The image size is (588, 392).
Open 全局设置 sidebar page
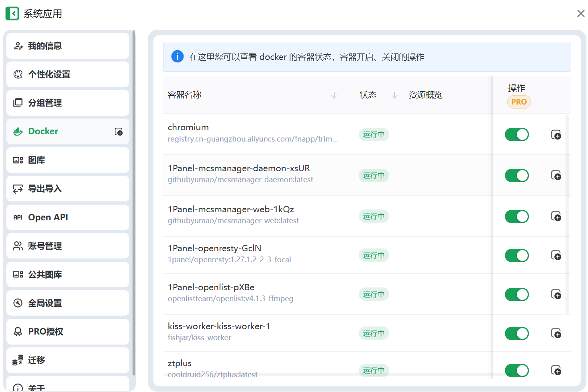tap(68, 303)
